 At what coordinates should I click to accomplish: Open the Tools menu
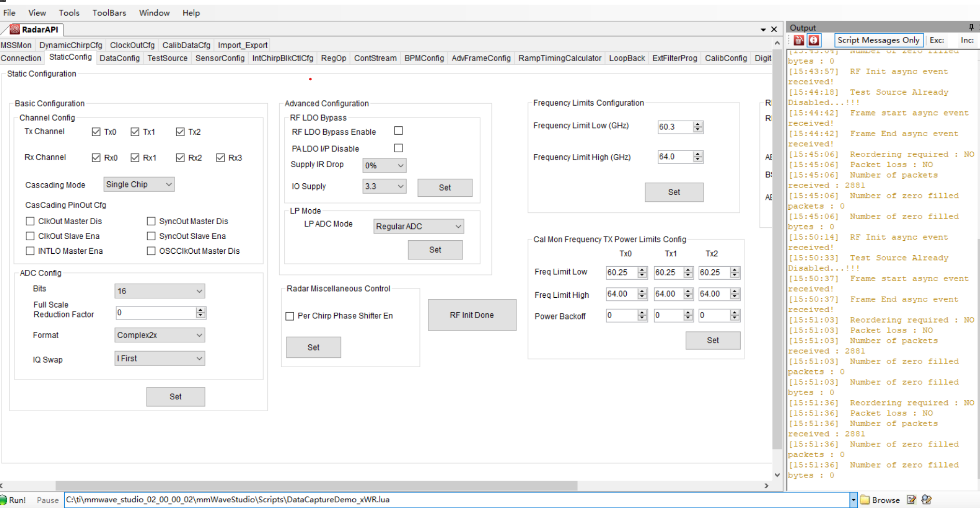pyautogui.click(x=69, y=12)
